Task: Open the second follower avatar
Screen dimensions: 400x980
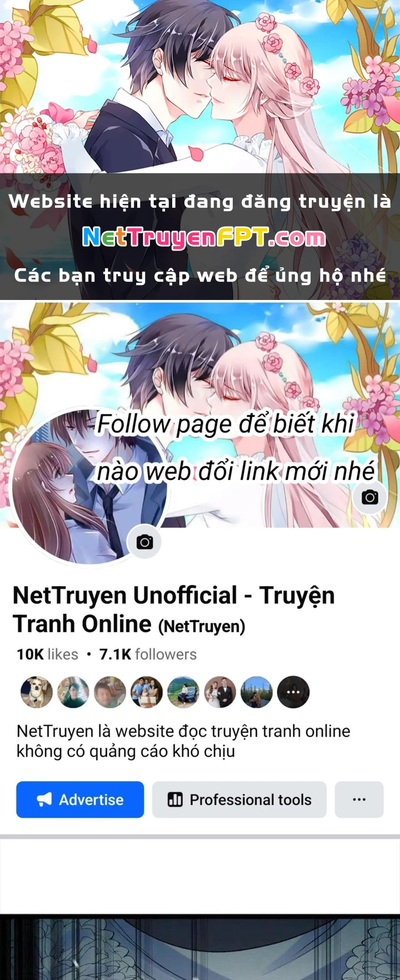Action: [73, 692]
